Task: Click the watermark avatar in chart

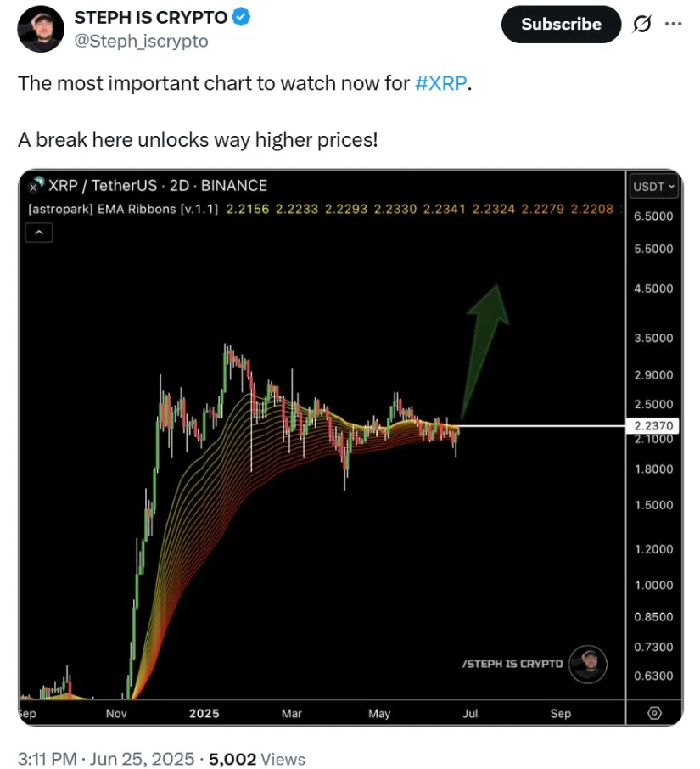Action: [x=588, y=664]
